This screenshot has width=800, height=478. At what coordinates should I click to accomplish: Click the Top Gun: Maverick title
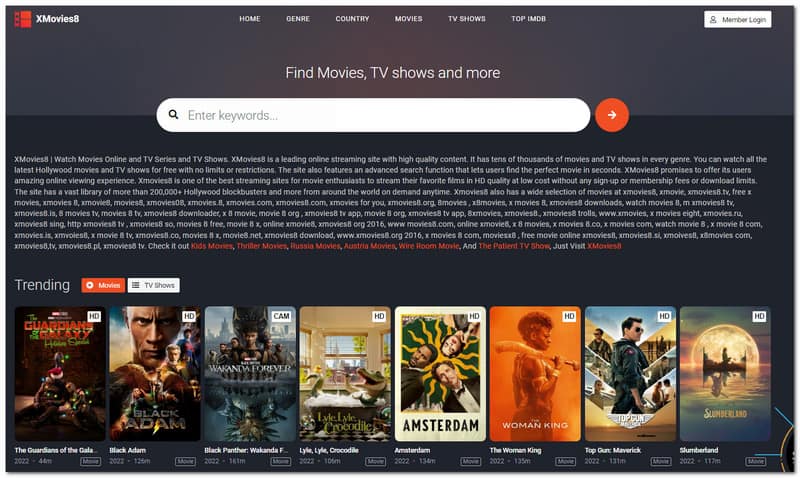click(613, 450)
